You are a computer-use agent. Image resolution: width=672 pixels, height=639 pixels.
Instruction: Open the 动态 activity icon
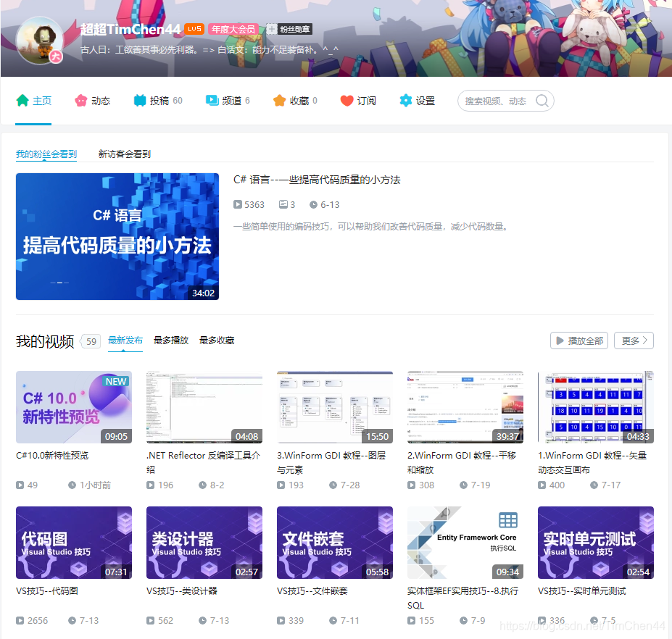coord(80,100)
